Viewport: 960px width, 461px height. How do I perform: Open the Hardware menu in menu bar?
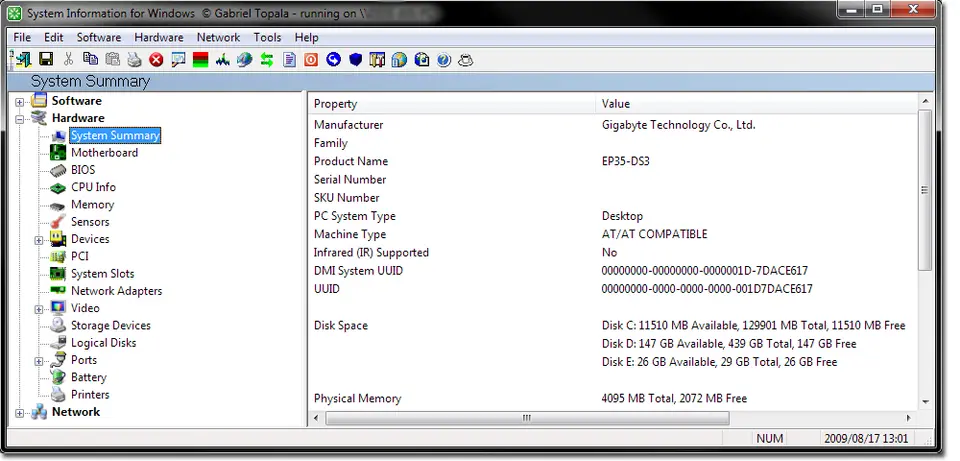[159, 37]
